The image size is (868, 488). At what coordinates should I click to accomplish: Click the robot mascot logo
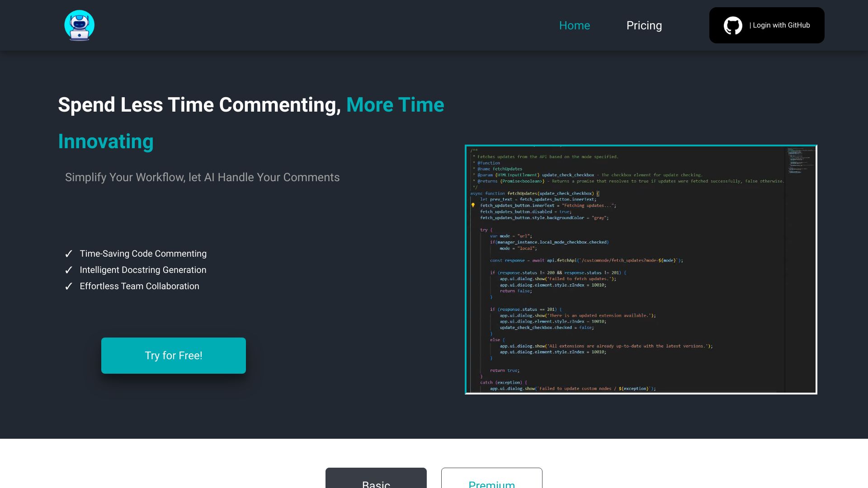(x=80, y=25)
